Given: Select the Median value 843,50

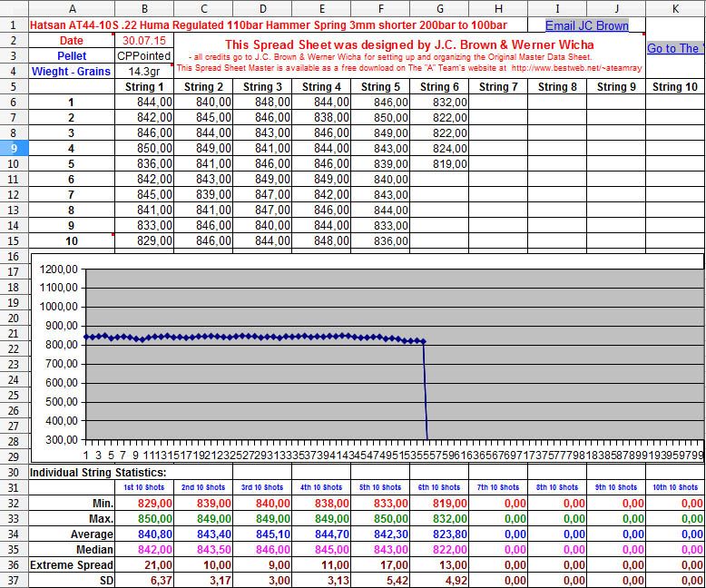Looking at the screenshot, I should coord(203,549).
